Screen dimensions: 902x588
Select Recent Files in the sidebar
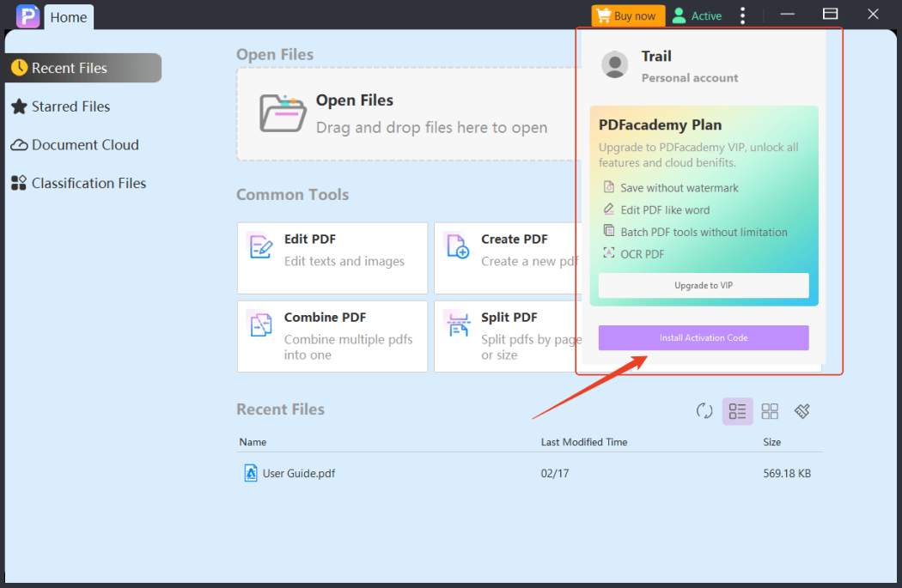tap(83, 68)
